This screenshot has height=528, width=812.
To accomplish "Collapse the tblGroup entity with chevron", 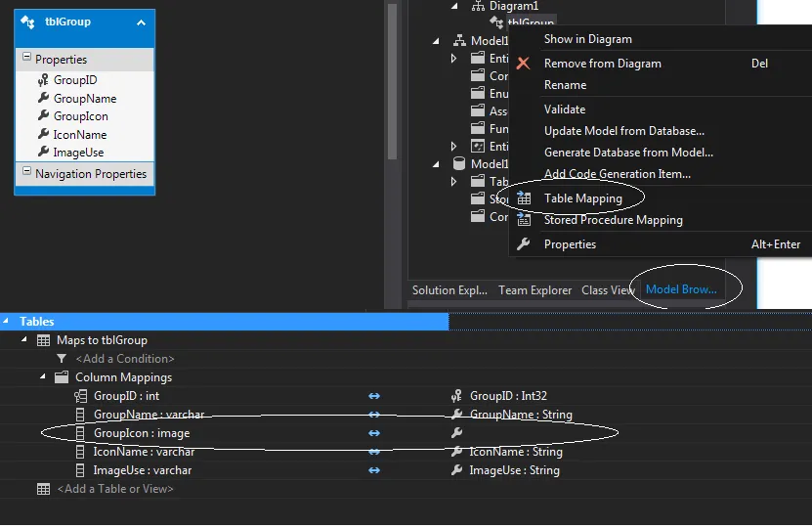I will point(141,22).
